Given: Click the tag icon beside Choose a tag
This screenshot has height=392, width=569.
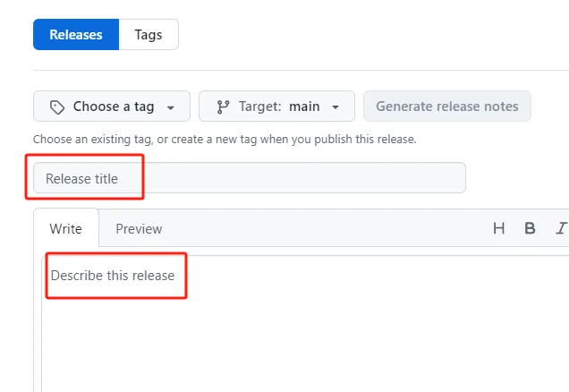Looking at the screenshot, I should (57, 107).
